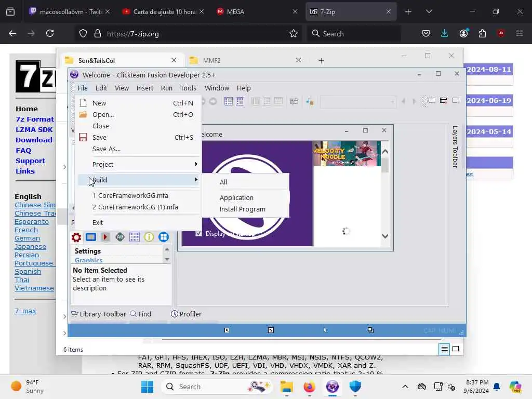This screenshot has width=532, height=399.
Task: Click the Storyboard Editor toolbar icon
Action: 229,101
